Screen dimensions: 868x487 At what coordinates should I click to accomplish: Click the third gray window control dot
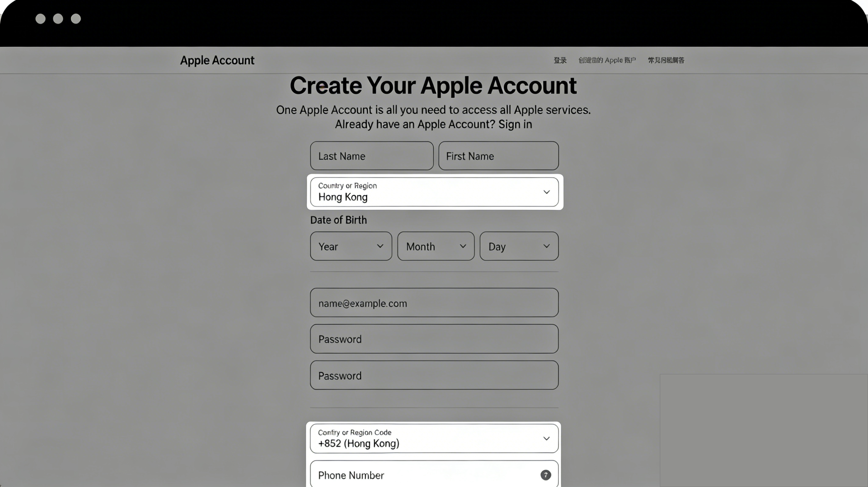[x=76, y=19]
